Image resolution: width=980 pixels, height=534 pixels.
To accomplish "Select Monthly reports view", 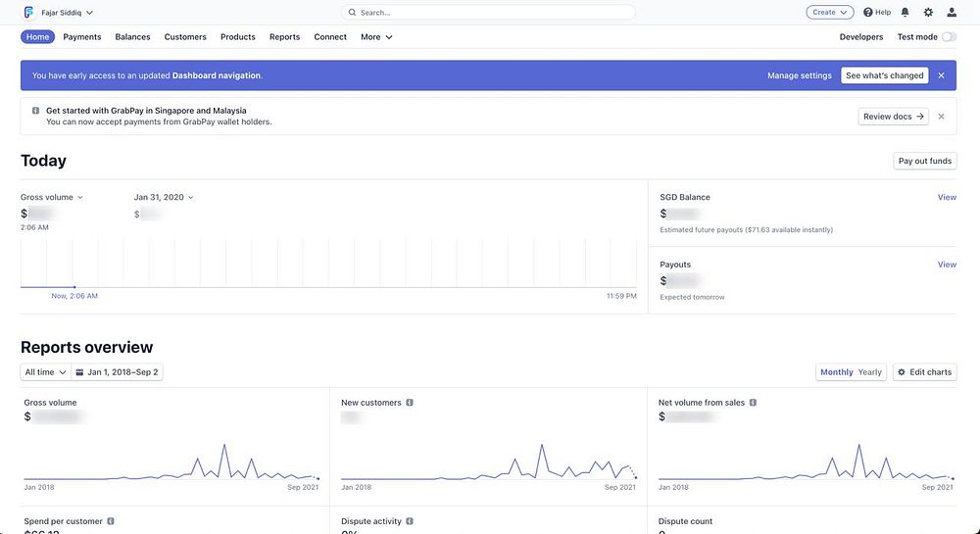I will click(837, 372).
